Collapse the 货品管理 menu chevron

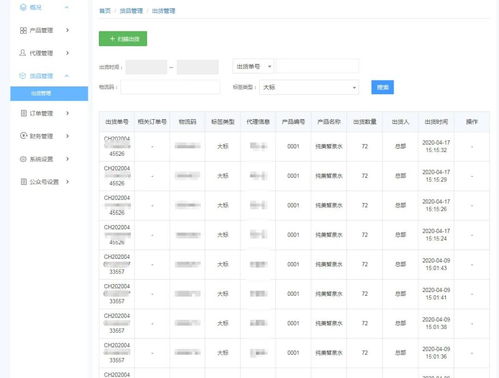[x=67, y=76]
